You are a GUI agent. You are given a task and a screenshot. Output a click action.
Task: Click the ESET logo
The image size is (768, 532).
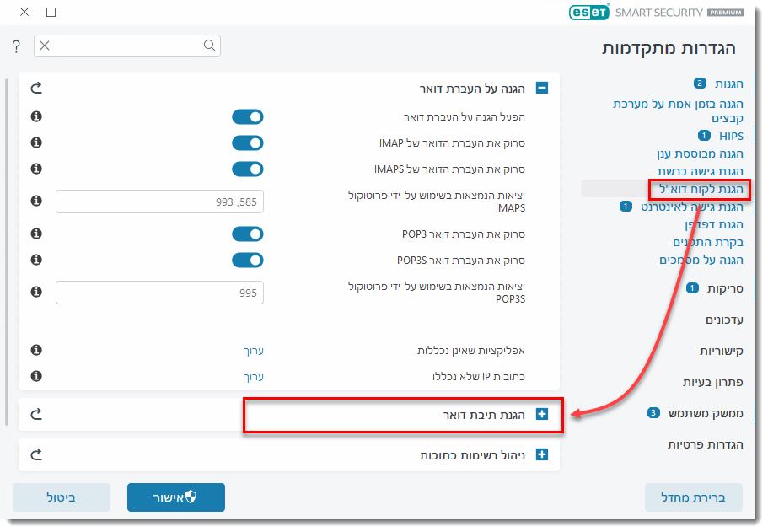pyautogui.click(x=589, y=13)
